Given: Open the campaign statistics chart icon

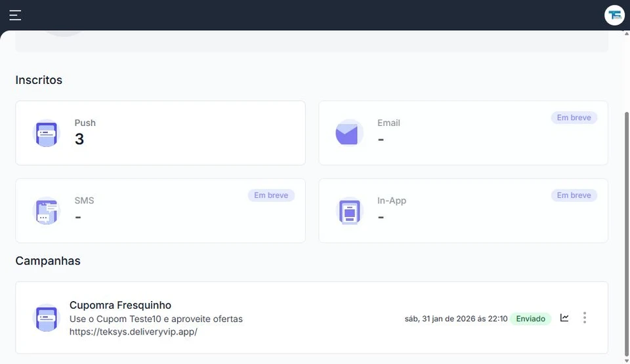Looking at the screenshot, I should [x=564, y=318].
